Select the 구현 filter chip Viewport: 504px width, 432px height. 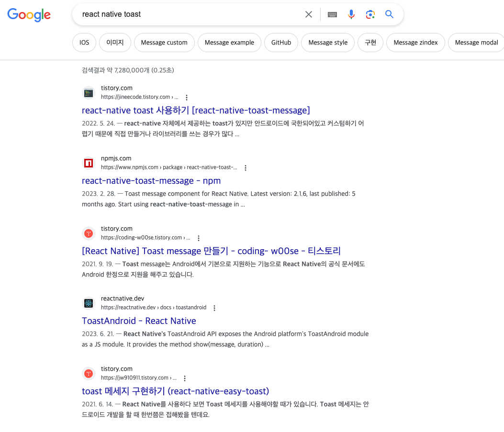pos(370,43)
